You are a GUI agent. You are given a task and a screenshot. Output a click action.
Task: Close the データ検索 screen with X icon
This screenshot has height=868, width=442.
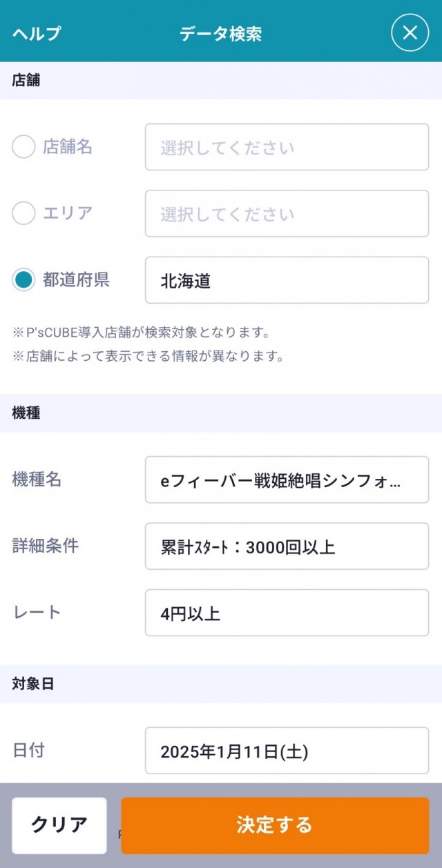point(410,32)
